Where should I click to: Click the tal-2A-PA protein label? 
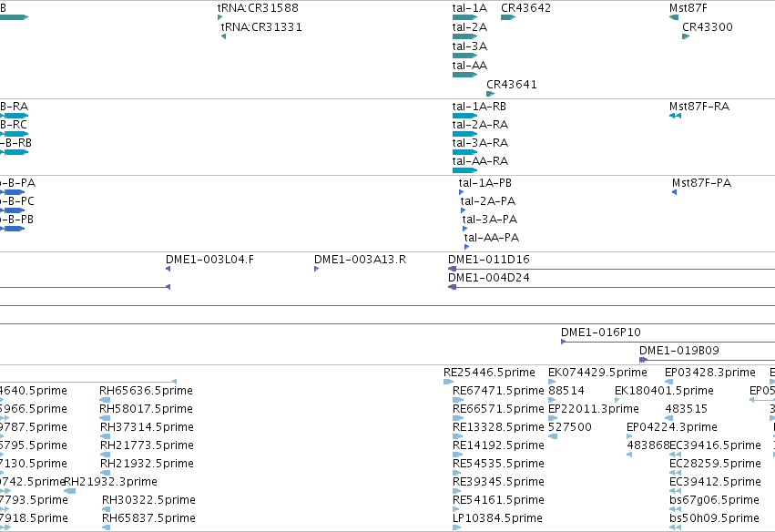click(x=488, y=201)
